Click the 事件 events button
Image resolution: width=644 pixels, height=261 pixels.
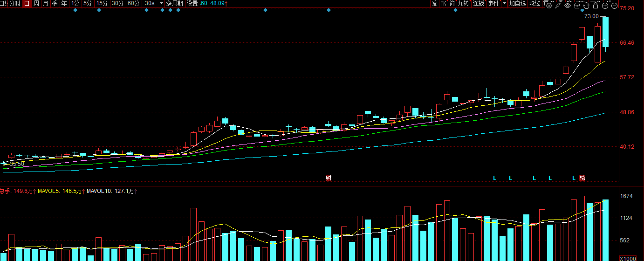[493, 3]
